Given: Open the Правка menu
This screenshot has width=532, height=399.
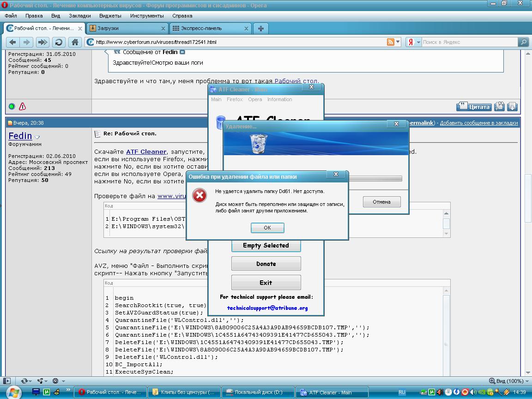Looking at the screenshot, I should tap(34, 16).
